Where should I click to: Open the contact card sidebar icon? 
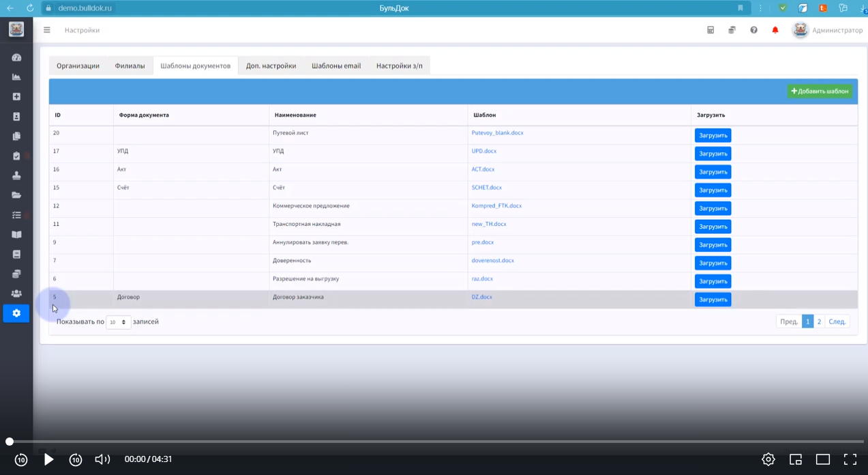16,117
